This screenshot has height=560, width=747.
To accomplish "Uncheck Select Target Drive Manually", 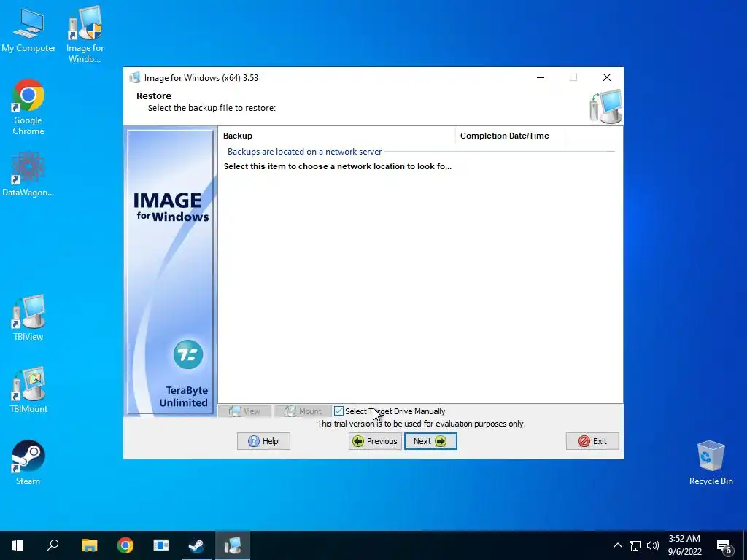I will (338, 411).
